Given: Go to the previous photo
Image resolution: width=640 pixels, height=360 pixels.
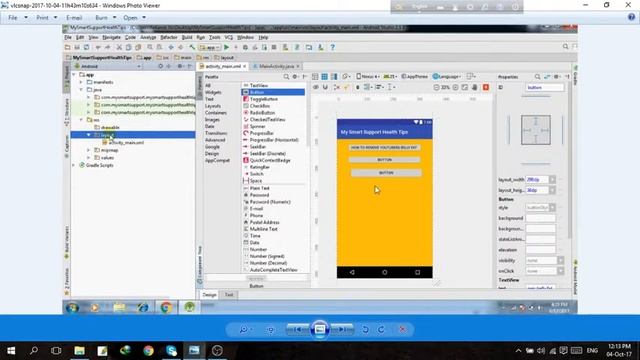Looking at the screenshot, I should [x=298, y=329].
